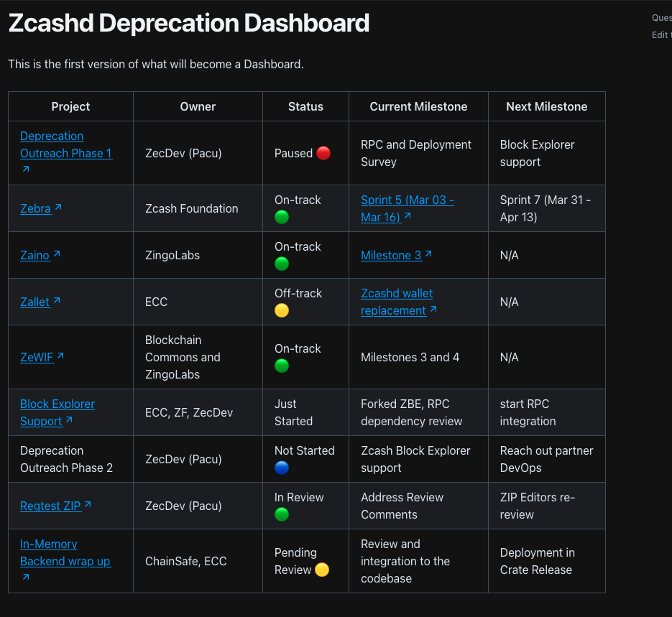Screen dimensions: 672x617
Task: Click the external-link arrow beside Zallet
Action: pos(57,300)
